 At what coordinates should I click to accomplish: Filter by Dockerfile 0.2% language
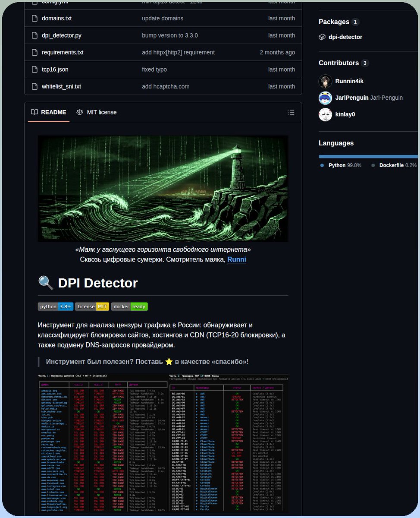(398, 165)
